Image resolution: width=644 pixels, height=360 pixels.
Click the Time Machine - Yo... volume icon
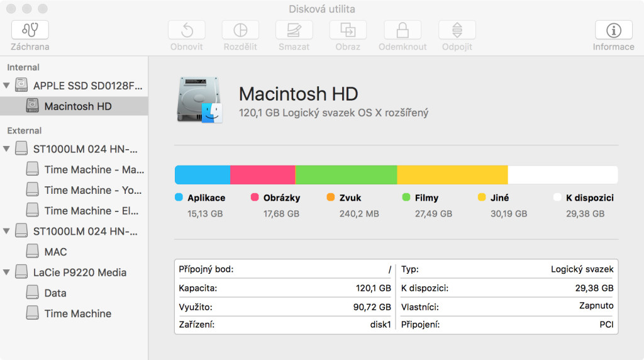point(33,189)
